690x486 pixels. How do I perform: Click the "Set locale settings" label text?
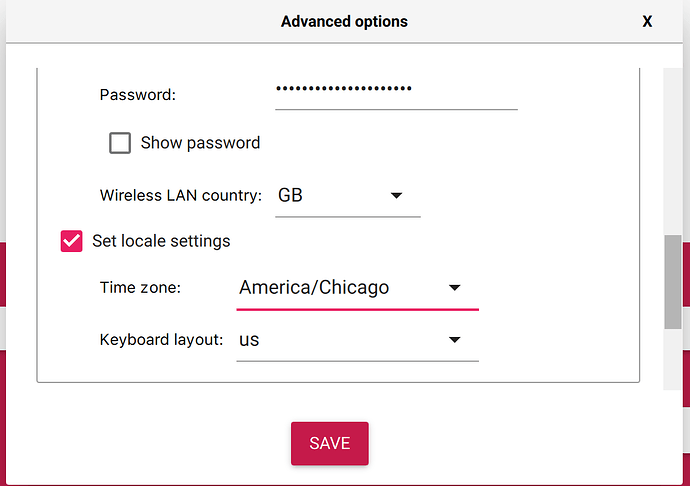tap(161, 241)
